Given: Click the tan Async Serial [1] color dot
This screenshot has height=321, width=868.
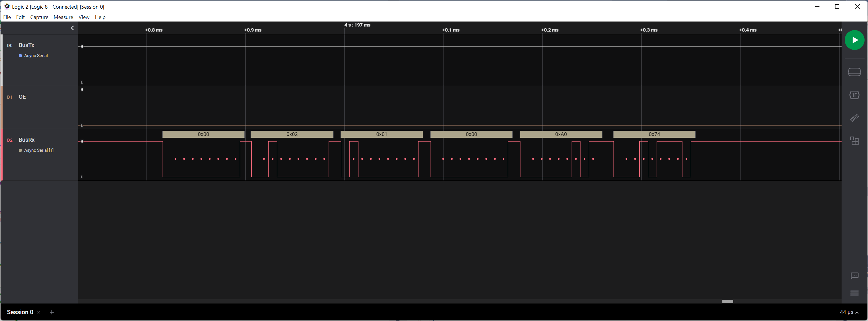Looking at the screenshot, I should tap(20, 150).
